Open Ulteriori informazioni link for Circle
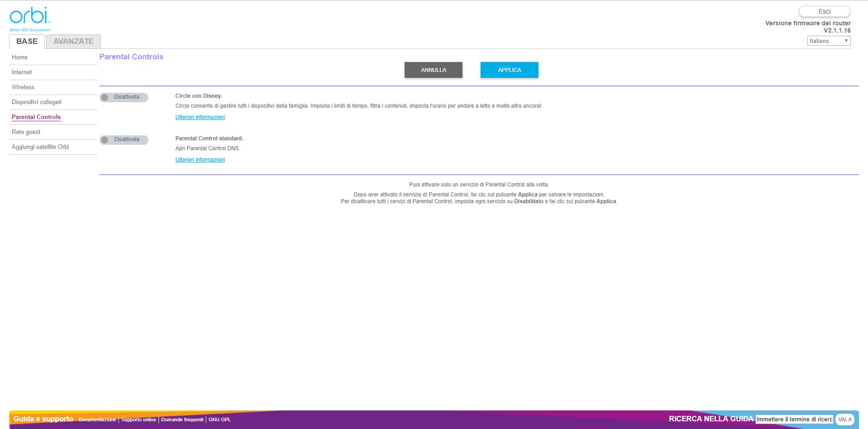The height and width of the screenshot is (429, 868). click(200, 117)
